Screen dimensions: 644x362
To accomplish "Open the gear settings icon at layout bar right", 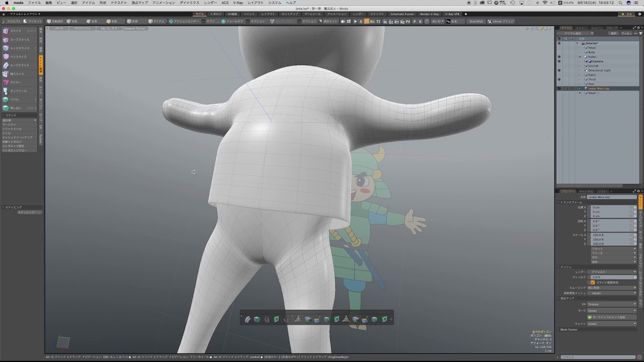I will 639,14.
